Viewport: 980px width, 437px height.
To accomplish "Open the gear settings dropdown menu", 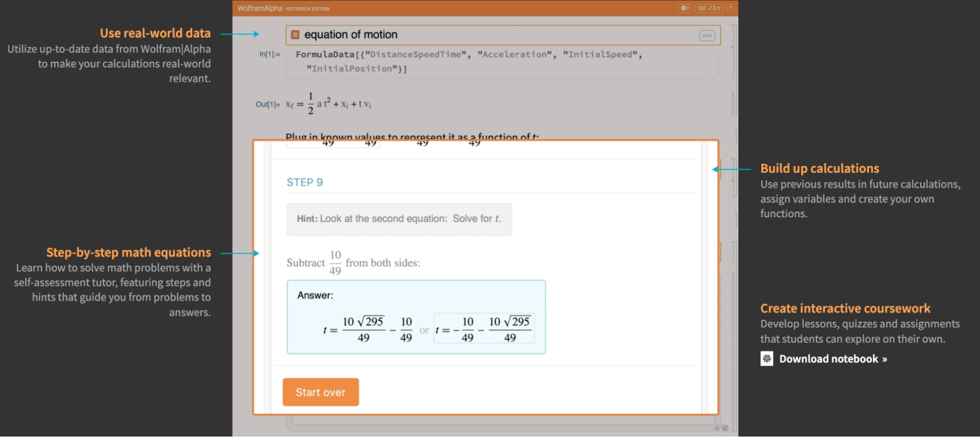I will click(x=684, y=8).
